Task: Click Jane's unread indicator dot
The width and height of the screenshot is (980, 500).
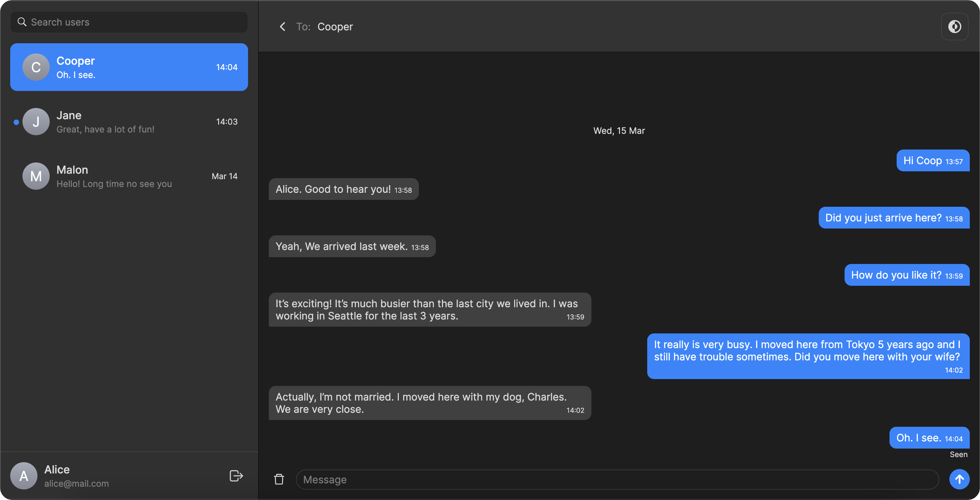Action: click(x=16, y=122)
